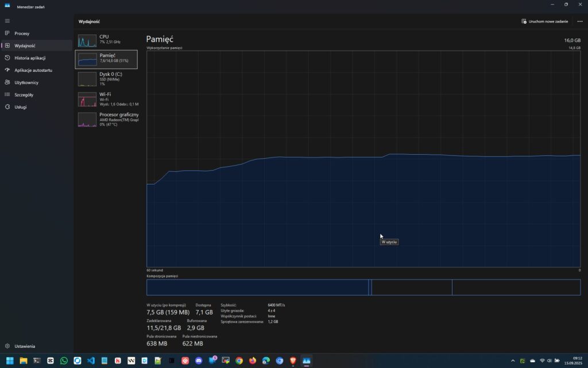Click the Windows Start button
The height and width of the screenshot is (368, 588).
10,361
